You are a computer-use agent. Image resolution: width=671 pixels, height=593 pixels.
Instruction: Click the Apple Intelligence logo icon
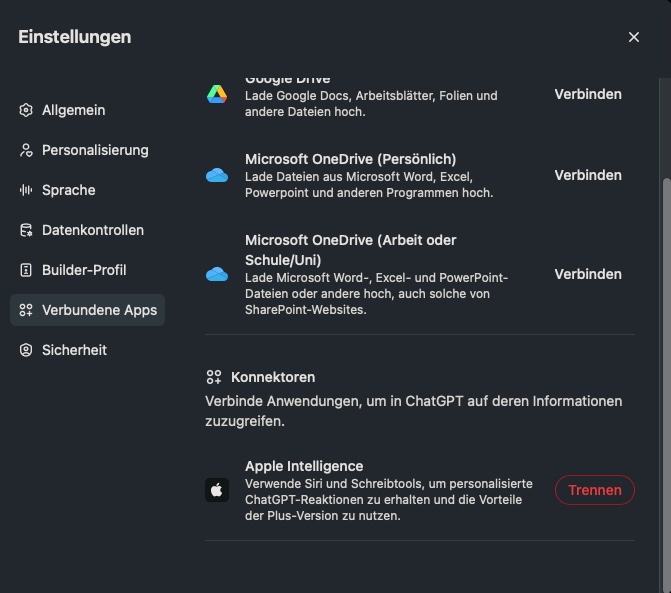click(x=217, y=490)
